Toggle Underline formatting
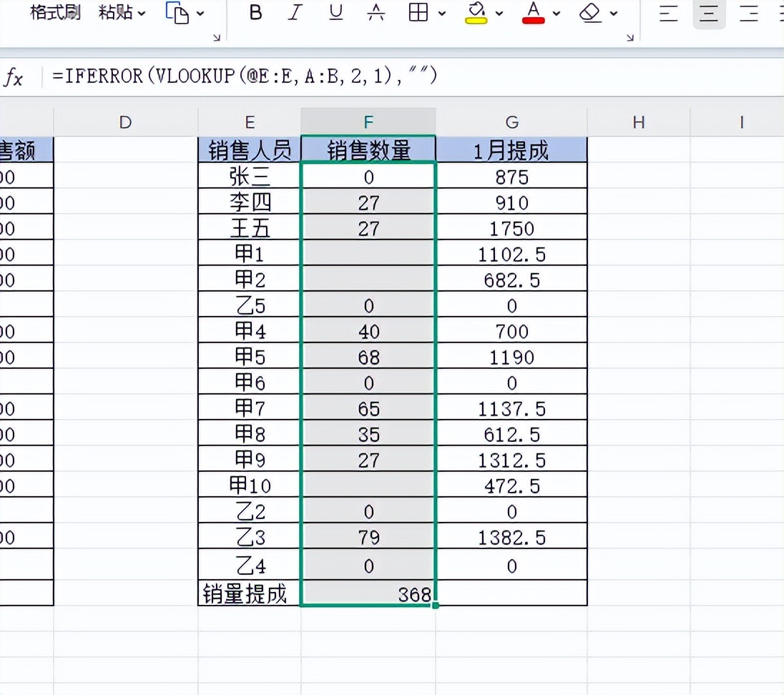The width and height of the screenshot is (784, 695). 336,12
